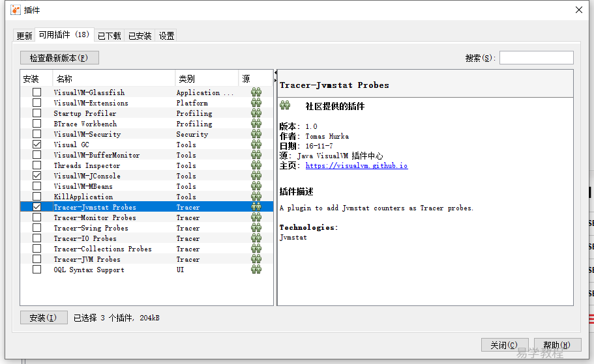
Task: Check the OQL Syntax Support checkbox
Action: (x=37, y=269)
